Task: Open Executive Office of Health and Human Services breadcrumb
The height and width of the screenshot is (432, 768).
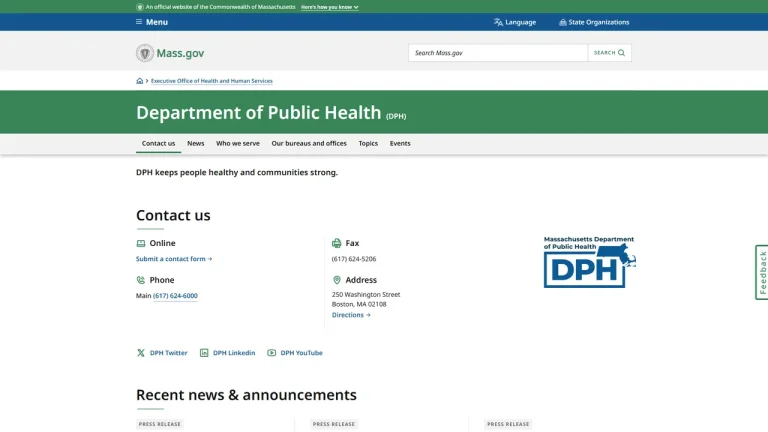Action: point(212,81)
